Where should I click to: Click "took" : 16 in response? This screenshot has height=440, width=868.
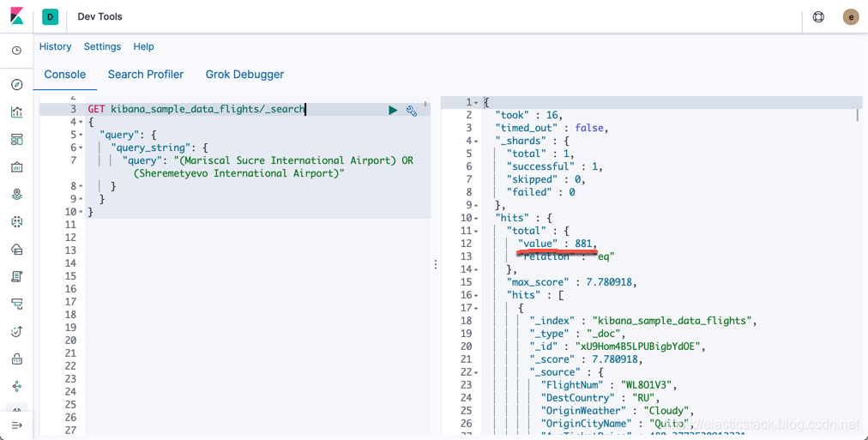528,115
